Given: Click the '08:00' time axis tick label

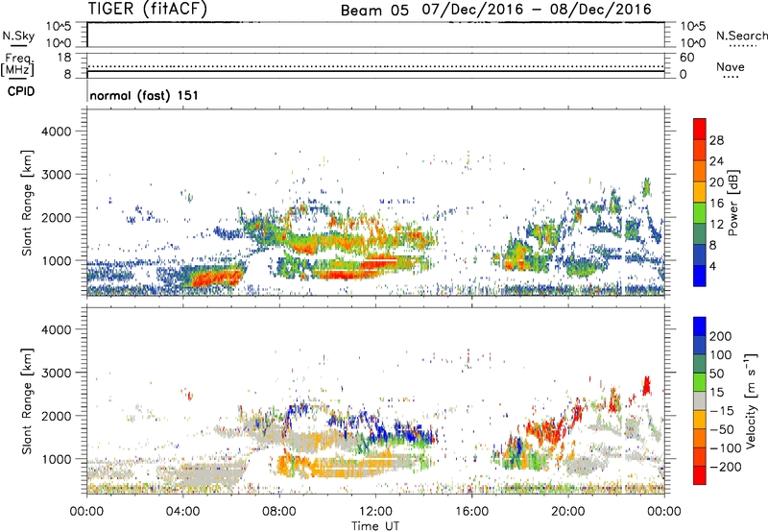Looking at the screenshot, I should click(x=279, y=512).
